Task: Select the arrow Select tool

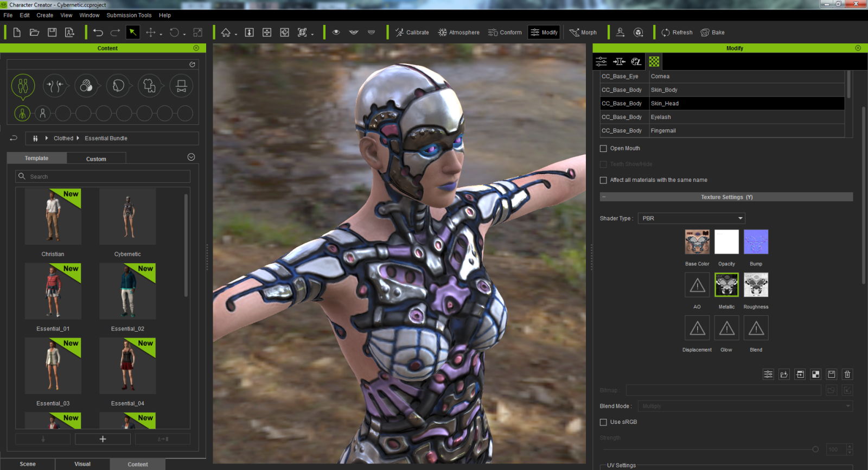Action: [x=132, y=33]
